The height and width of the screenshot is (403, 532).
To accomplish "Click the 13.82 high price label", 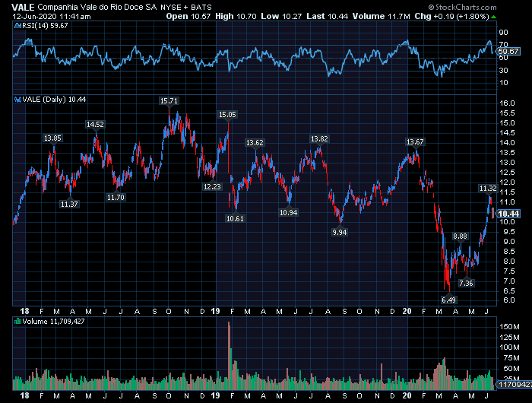I will pos(320,139).
